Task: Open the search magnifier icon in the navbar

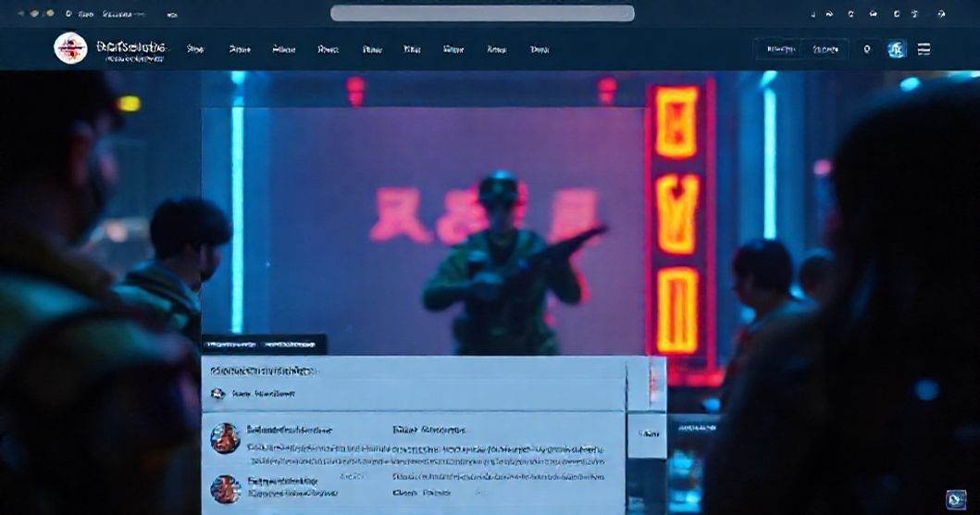Action: pos(867,49)
